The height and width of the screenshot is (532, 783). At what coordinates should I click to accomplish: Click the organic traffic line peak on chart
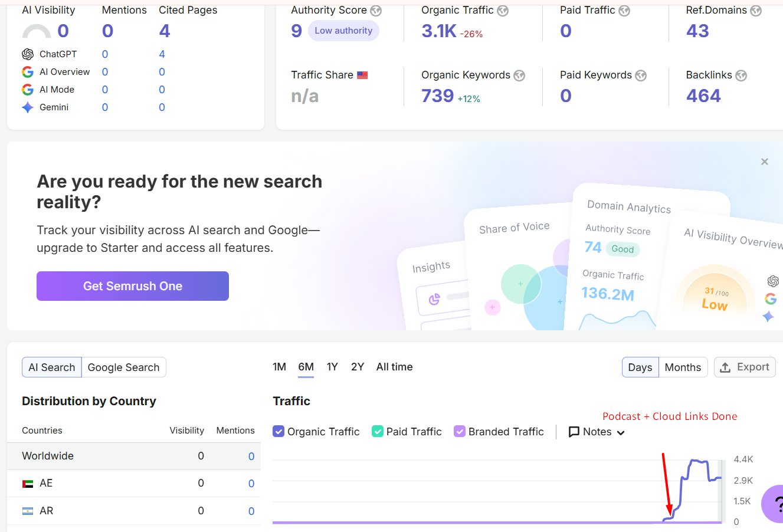tap(699, 461)
